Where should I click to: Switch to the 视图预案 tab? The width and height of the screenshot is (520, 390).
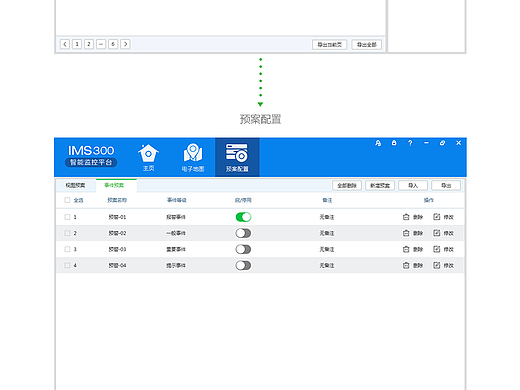75,185
